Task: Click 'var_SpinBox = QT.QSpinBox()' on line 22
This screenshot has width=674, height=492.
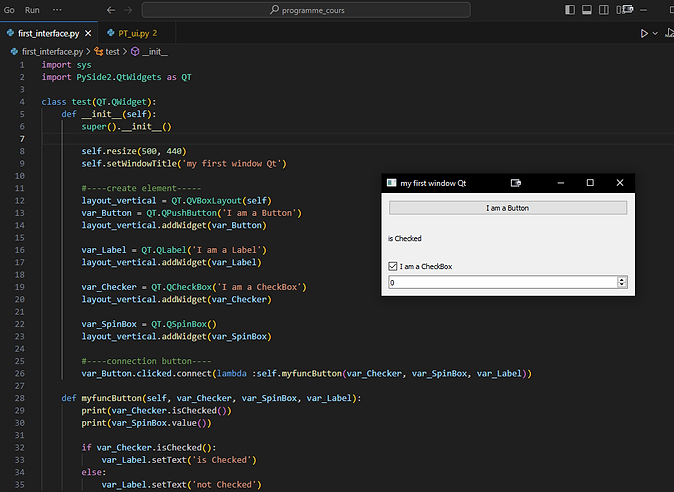Action: tap(149, 324)
